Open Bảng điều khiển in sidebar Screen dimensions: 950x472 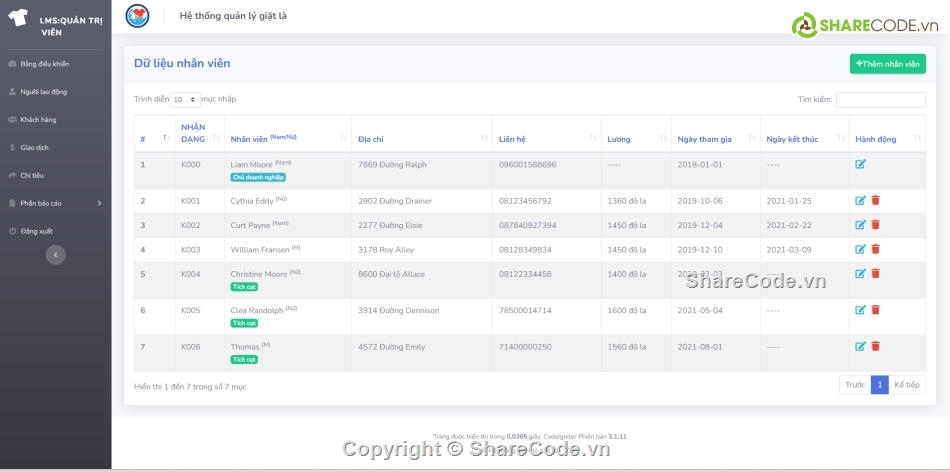[x=44, y=64]
